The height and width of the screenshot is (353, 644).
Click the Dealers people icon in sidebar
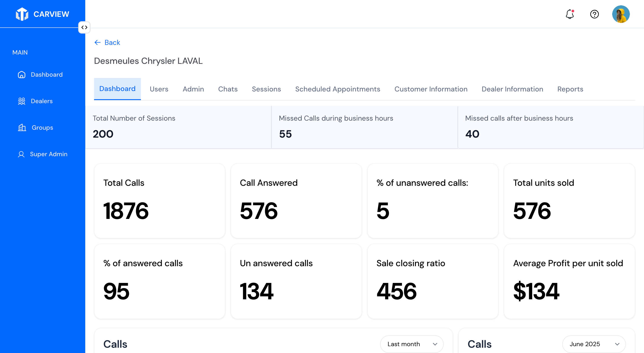[x=22, y=101]
